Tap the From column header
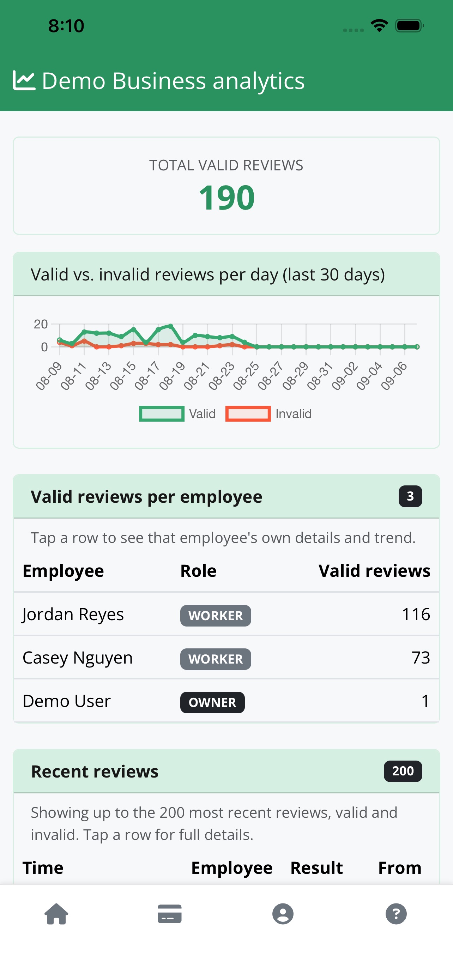 pyautogui.click(x=400, y=868)
